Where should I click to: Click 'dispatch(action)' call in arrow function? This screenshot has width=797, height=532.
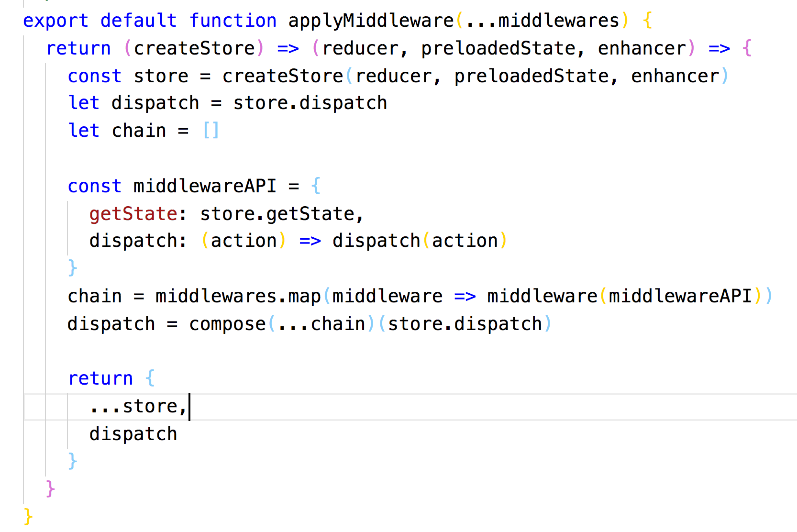(x=420, y=241)
